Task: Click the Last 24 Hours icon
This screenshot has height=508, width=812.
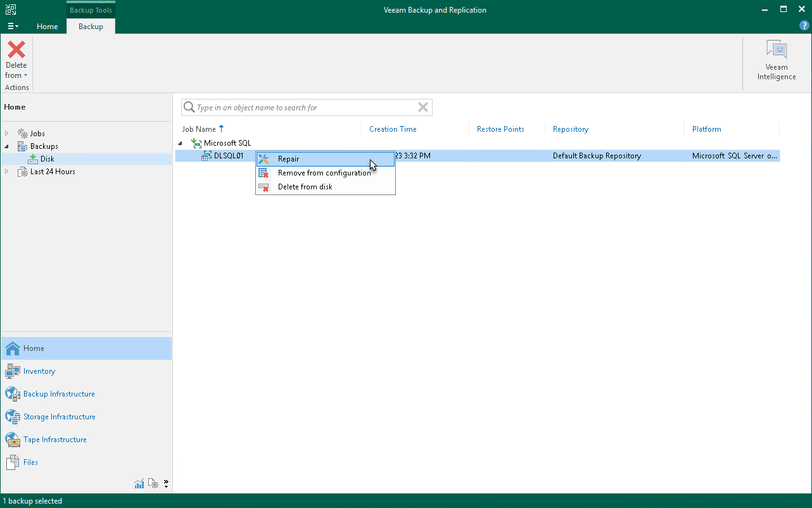Action: [x=22, y=172]
